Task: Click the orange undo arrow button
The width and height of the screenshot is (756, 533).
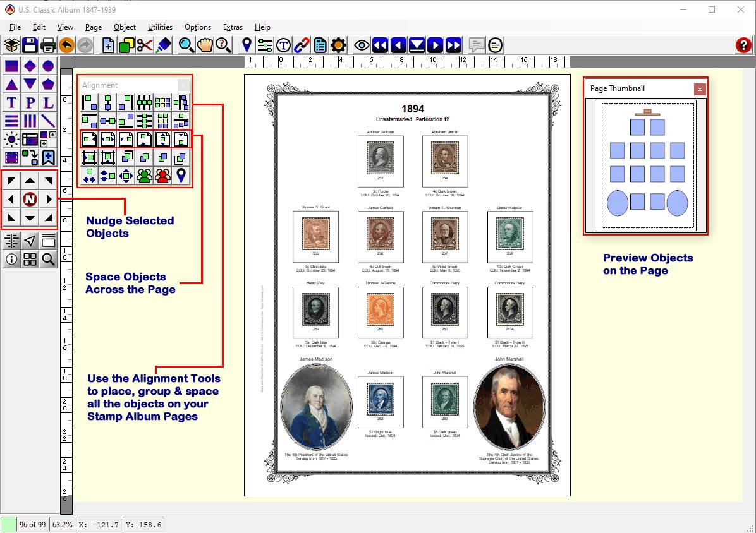Action: 66,45
